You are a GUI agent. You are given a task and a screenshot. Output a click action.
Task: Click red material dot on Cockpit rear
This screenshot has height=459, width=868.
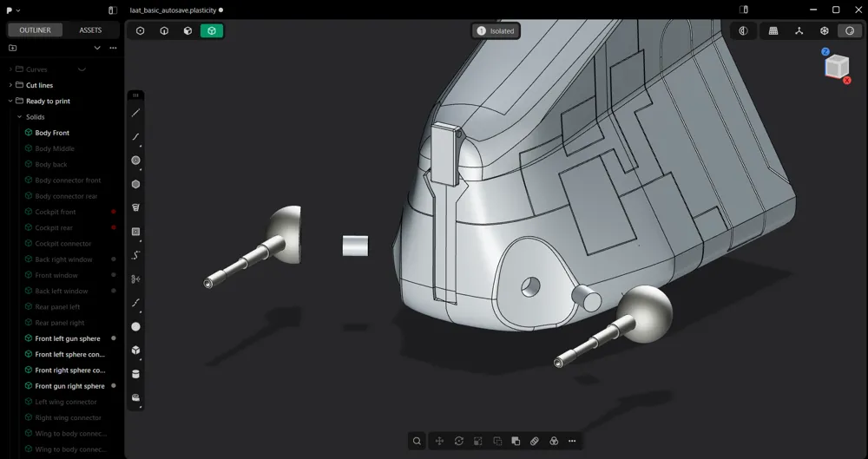tap(114, 227)
